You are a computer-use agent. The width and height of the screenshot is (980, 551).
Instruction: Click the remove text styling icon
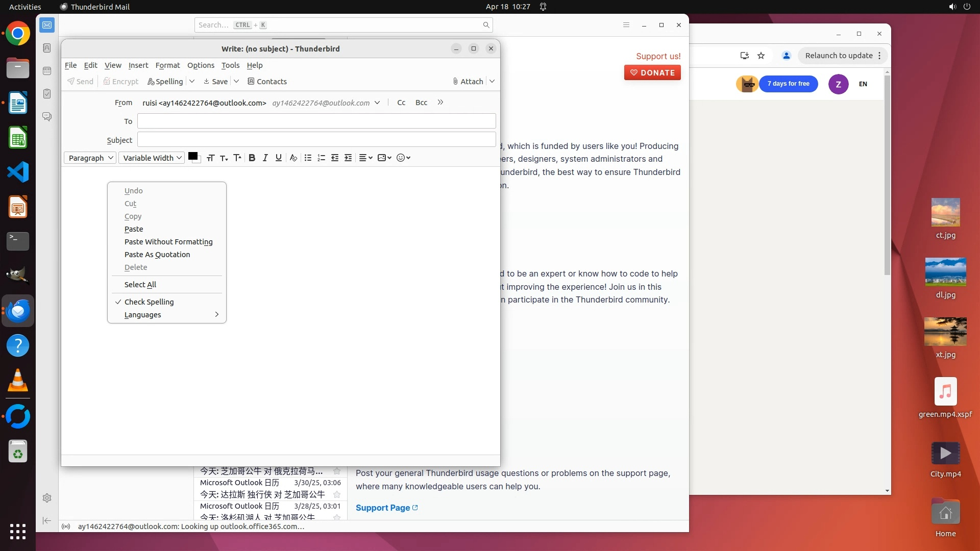coord(293,158)
